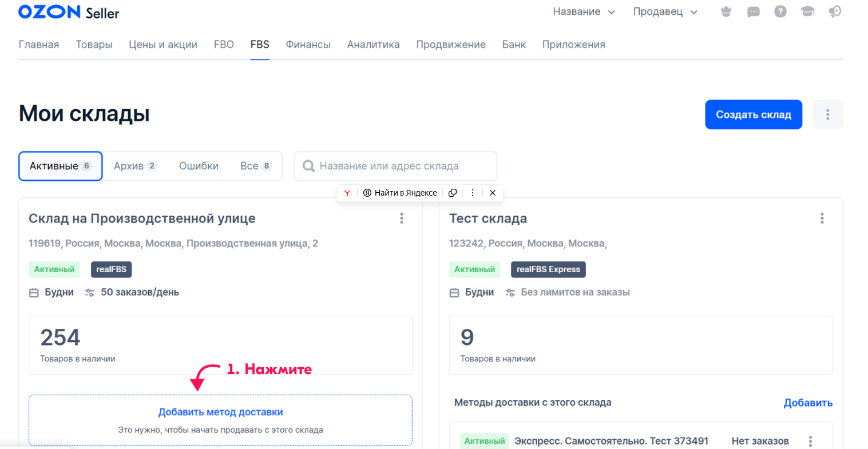Expand the Название dropdown
Viewport: 868px width, 449px height.
coord(584,12)
